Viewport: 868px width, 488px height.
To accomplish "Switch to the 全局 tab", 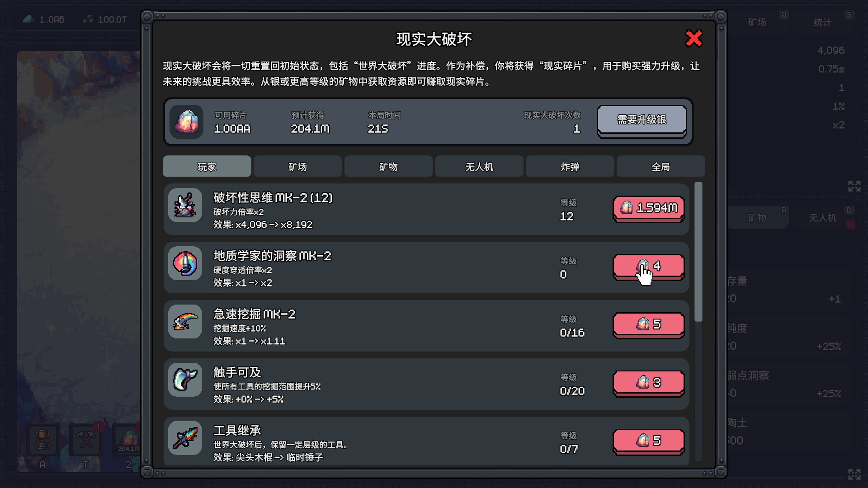I will tap(660, 166).
